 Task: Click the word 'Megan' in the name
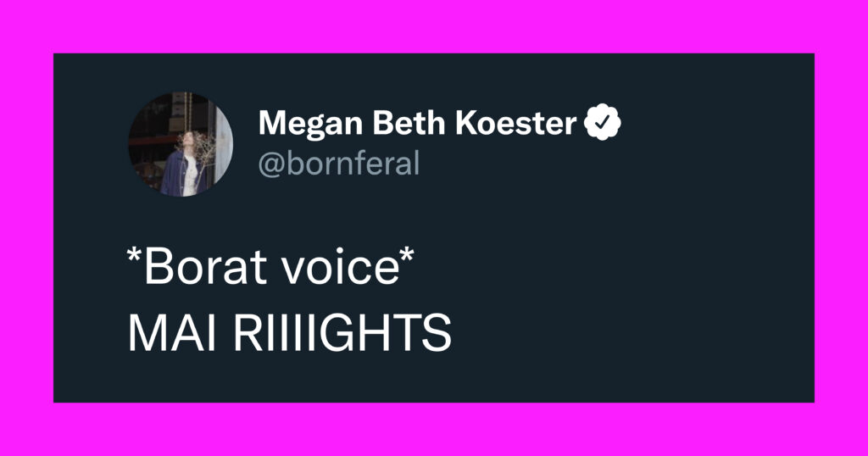(310, 125)
